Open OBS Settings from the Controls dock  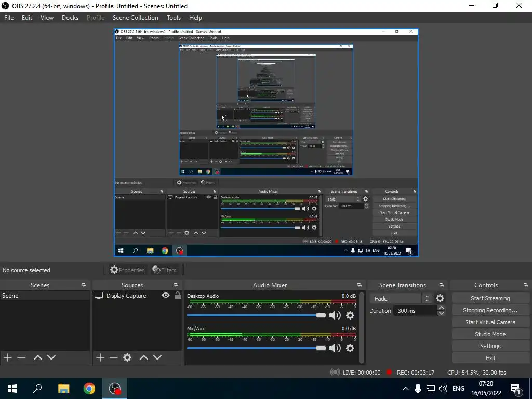pos(490,346)
